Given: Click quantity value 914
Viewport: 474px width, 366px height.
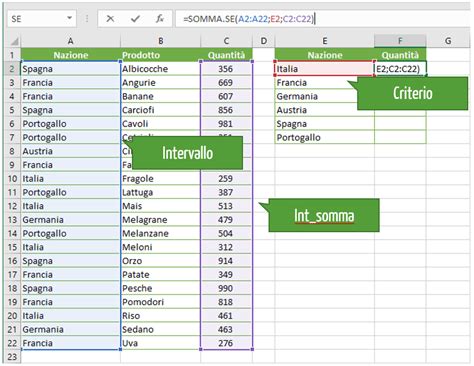Looking at the screenshot, I should coord(226,261).
